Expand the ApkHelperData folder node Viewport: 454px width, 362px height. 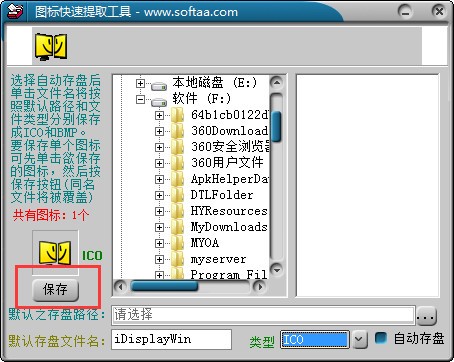point(159,179)
